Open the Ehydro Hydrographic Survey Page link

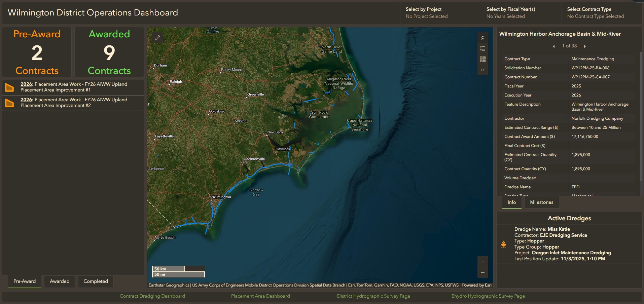(x=488, y=296)
